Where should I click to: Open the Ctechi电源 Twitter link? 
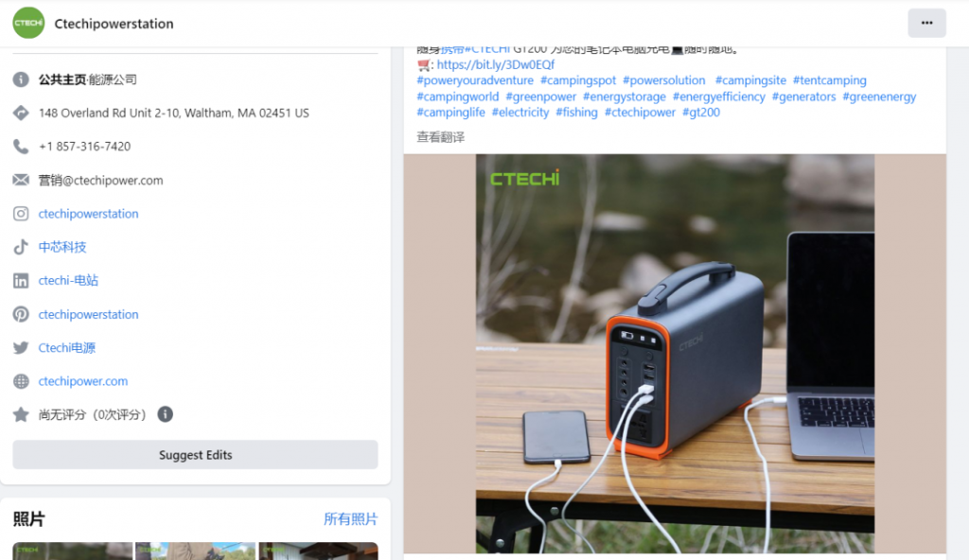(x=67, y=348)
